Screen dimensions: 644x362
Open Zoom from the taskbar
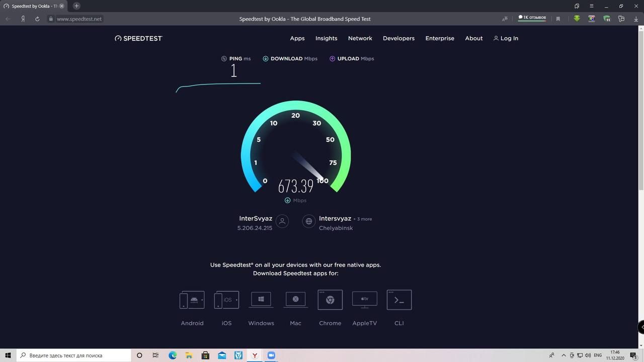272,355
